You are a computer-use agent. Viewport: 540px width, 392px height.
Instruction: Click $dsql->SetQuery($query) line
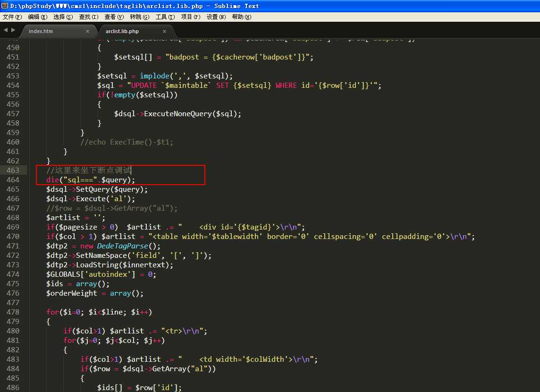(x=97, y=189)
